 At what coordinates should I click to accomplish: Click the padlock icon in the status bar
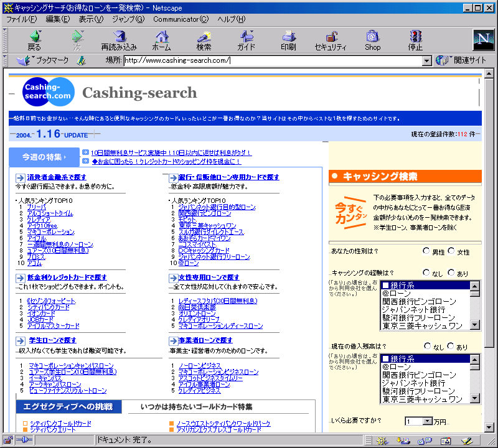(8, 440)
